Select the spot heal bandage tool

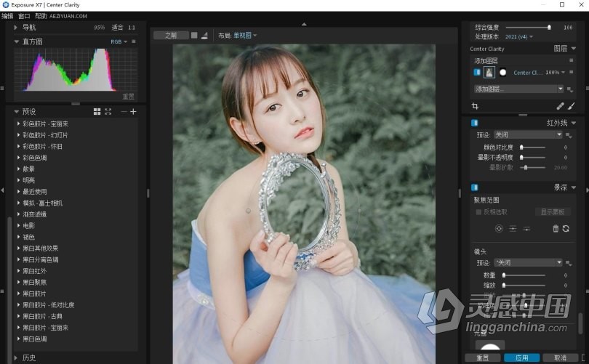pyautogui.click(x=560, y=106)
